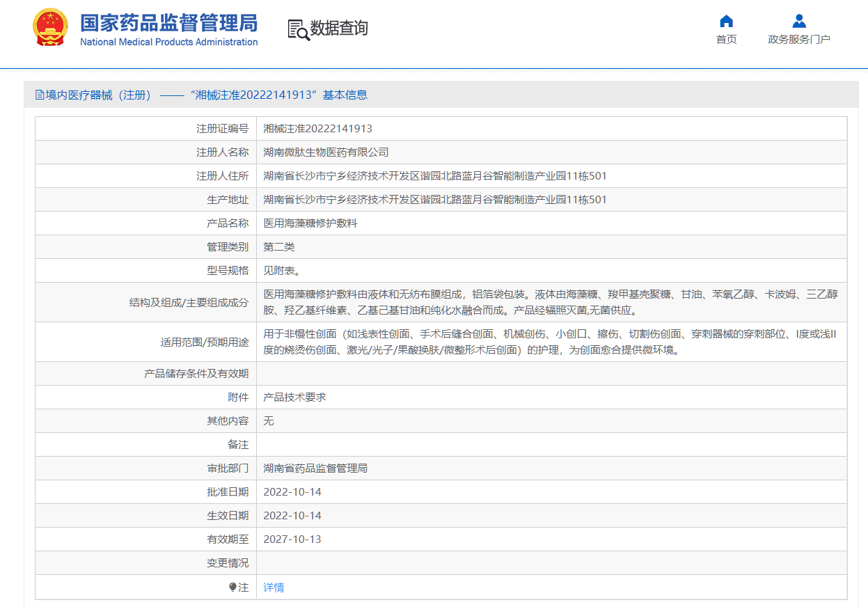
Task: Click the 首页 house icon
Action: (x=726, y=21)
